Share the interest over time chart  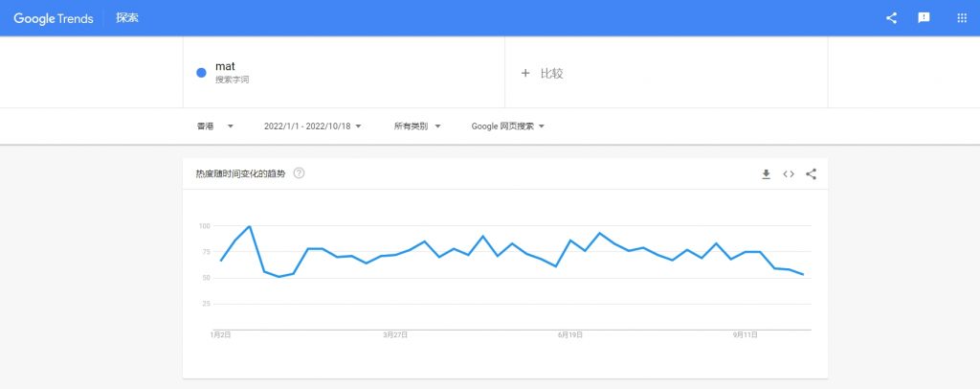coord(812,174)
